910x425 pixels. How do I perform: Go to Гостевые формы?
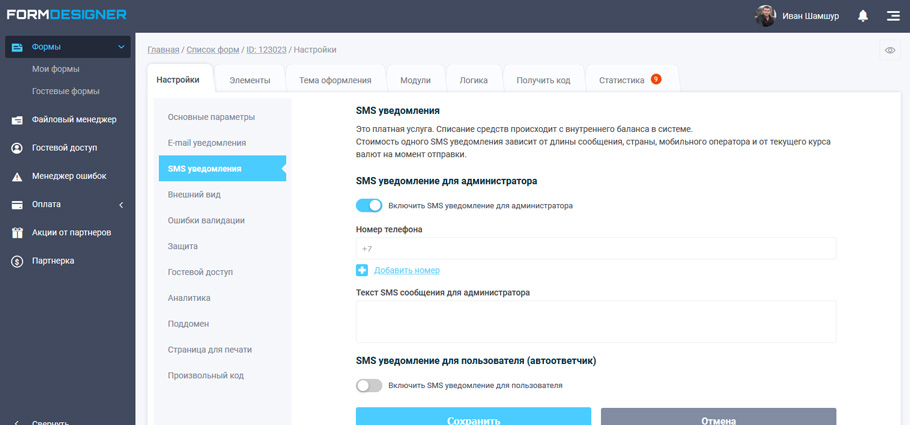tap(66, 92)
